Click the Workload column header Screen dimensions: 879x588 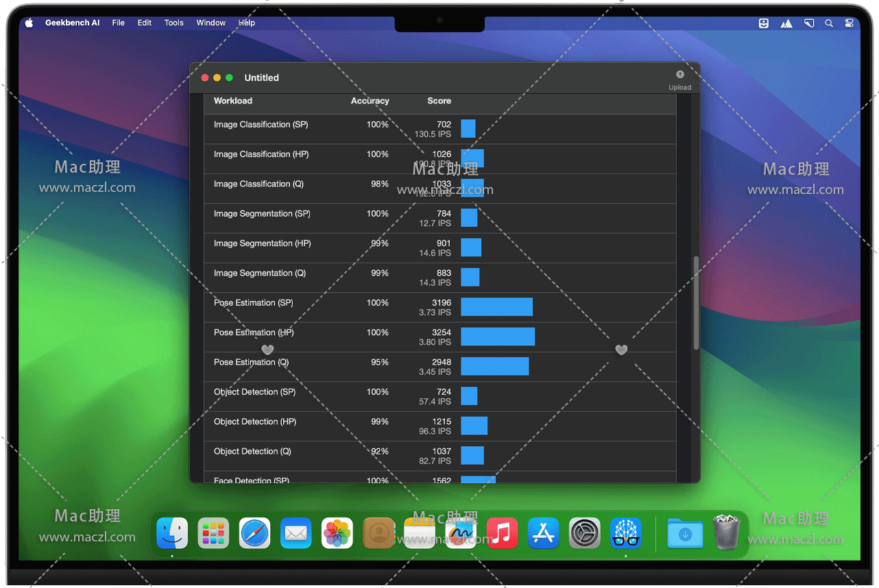click(x=233, y=101)
